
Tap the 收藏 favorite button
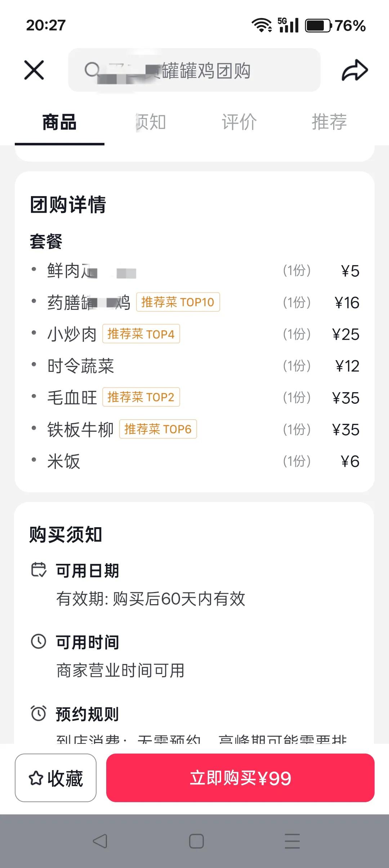coord(55,778)
